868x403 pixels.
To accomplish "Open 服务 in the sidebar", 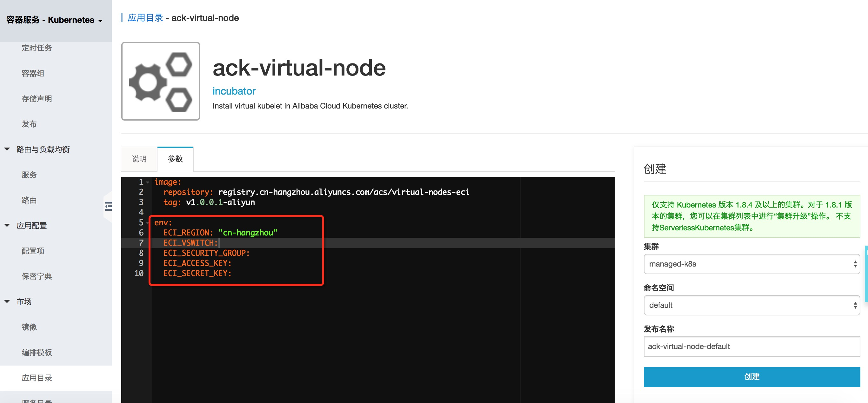I will coord(29,175).
